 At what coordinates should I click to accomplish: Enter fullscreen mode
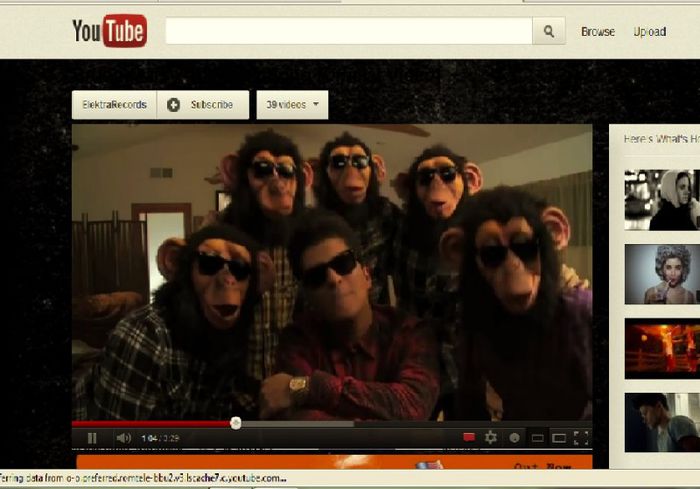click(x=581, y=438)
